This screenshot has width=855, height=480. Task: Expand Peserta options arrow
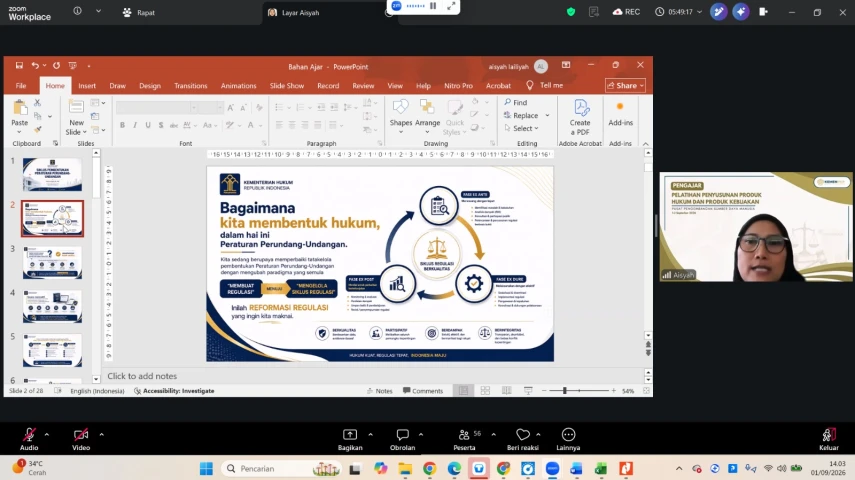point(493,435)
